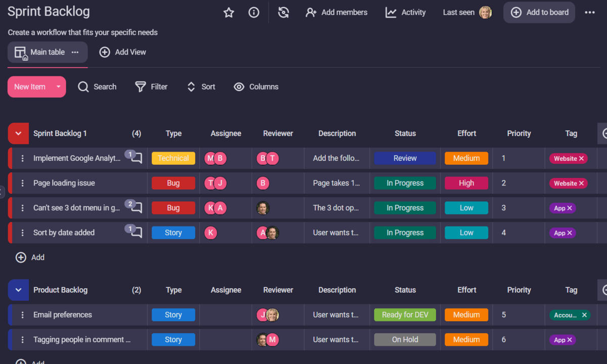
Task: Click the Search tool in toolbar
Action: tap(97, 87)
